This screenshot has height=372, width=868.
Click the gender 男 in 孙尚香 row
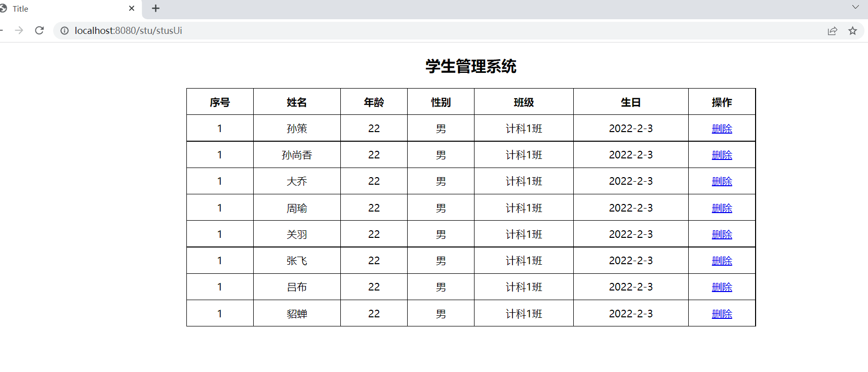pyautogui.click(x=441, y=155)
